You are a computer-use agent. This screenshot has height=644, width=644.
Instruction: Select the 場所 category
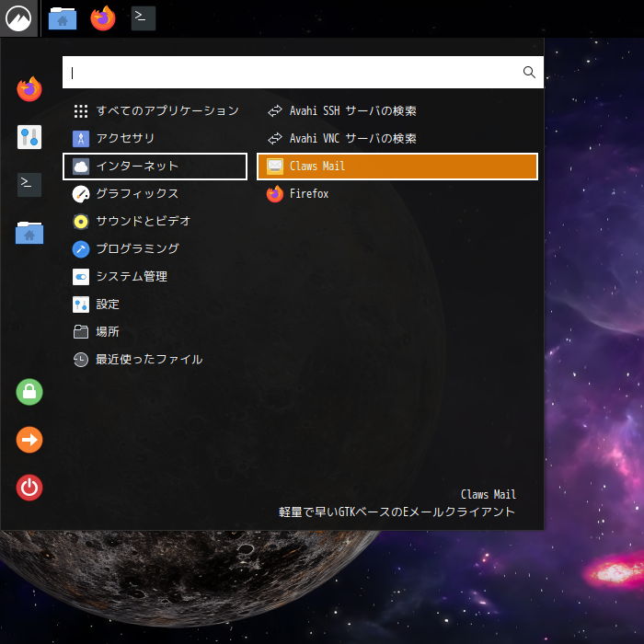click(155, 332)
